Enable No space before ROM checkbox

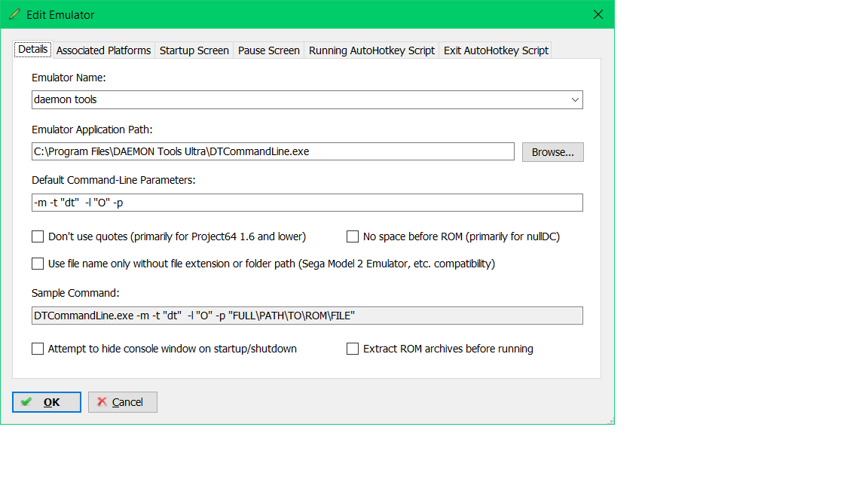(353, 236)
